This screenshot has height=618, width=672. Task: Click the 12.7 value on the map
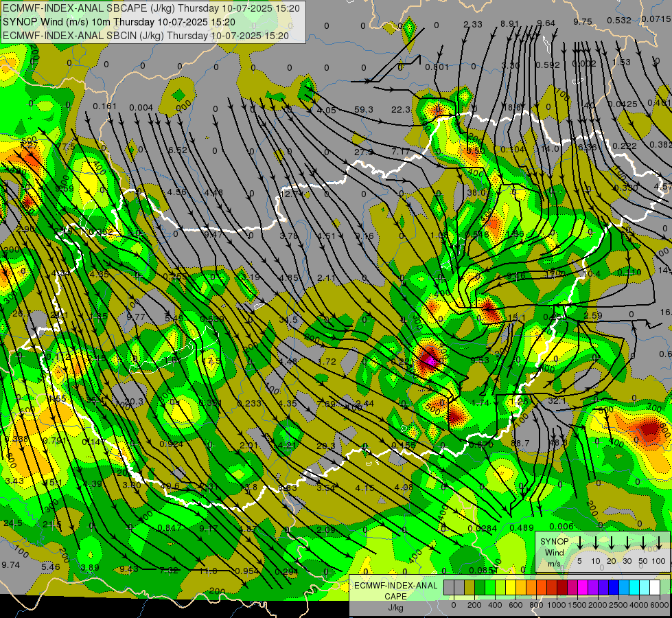pos(290,194)
